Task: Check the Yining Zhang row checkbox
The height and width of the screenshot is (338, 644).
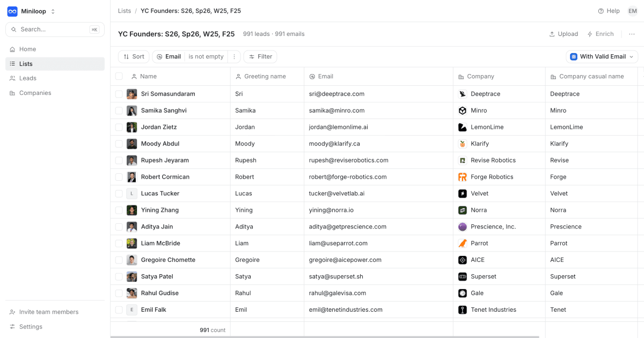Action: [119, 210]
